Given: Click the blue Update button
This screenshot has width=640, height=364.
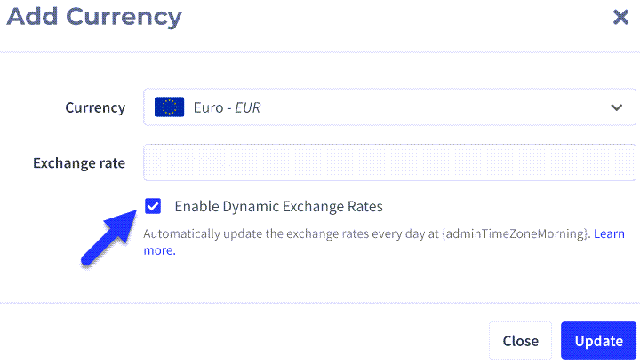Looking at the screenshot, I should click(598, 341).
